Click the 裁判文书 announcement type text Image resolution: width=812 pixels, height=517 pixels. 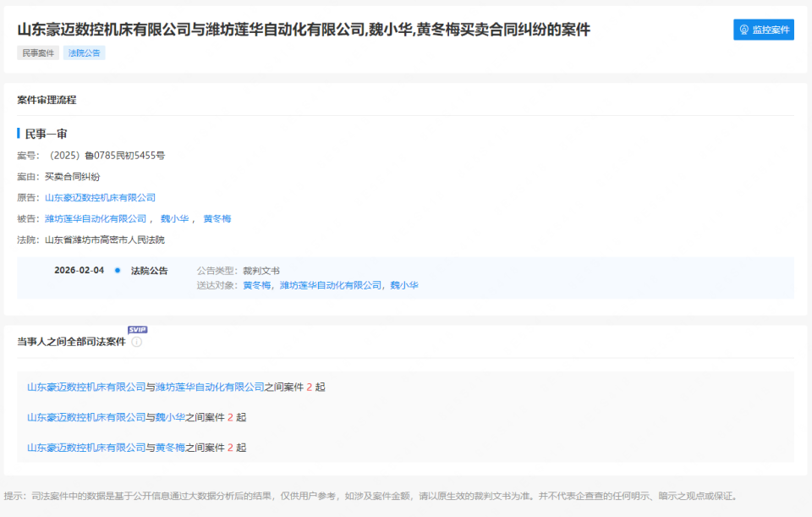[x=261, y=271]
